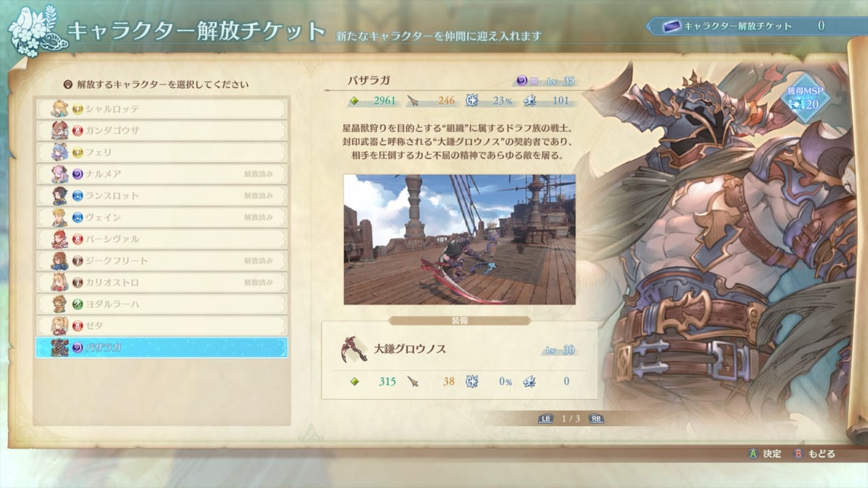
Task: Click the 大鎌グロウノス weapon name
Action: coord(410,349)
